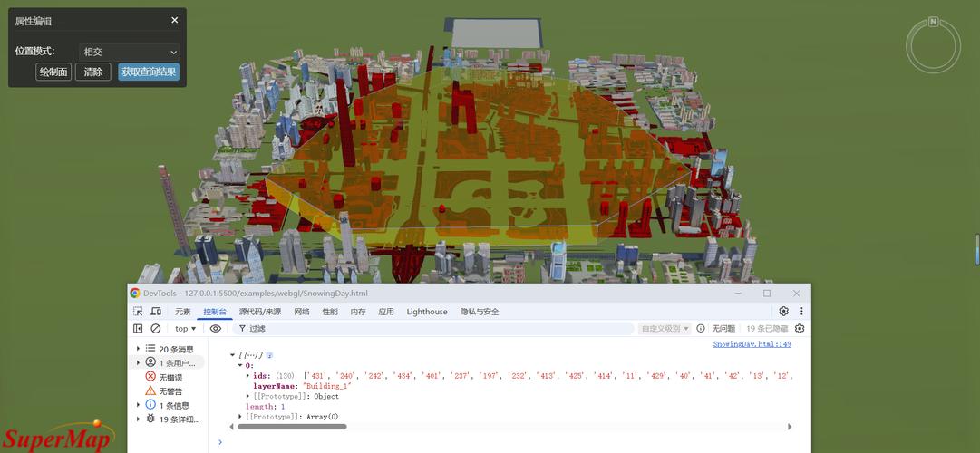The image size is (980, 453).
Task: Clear the console with the circle-slash icon
Action: (156, 328)
